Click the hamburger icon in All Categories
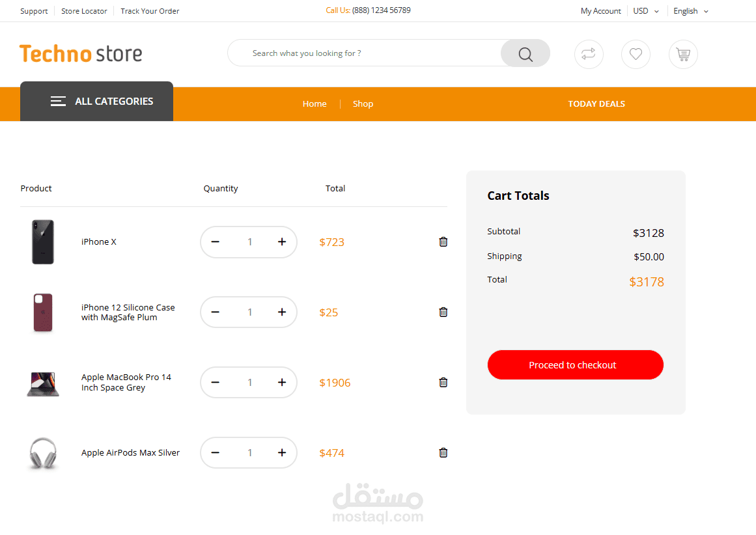The width and height of the screenshot is (756, 535). (x=58, y=102)
